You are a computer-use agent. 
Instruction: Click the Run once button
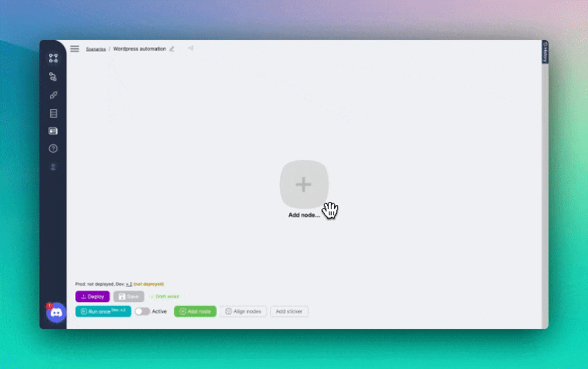click(103, 311)
